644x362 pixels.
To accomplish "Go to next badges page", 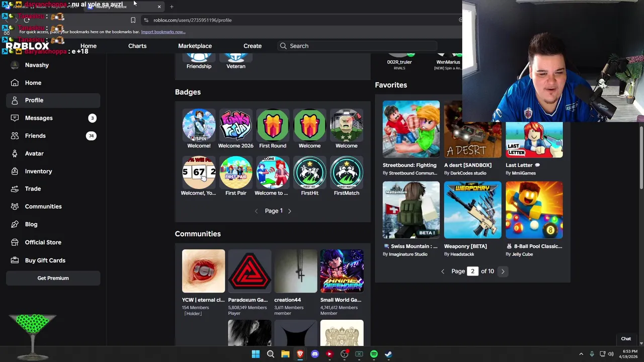I will pos(289,211).
